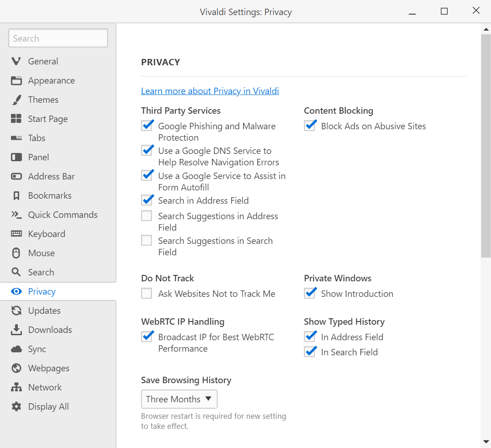This screenshot has width=491, height=448.
Task: Select Start Page settings
Action: pos(58,119)
